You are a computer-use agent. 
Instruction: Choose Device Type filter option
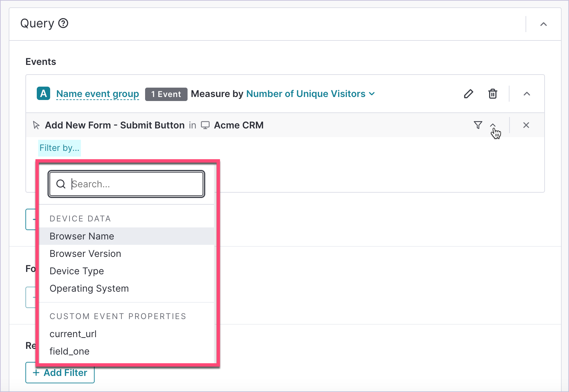coord(77,271)
